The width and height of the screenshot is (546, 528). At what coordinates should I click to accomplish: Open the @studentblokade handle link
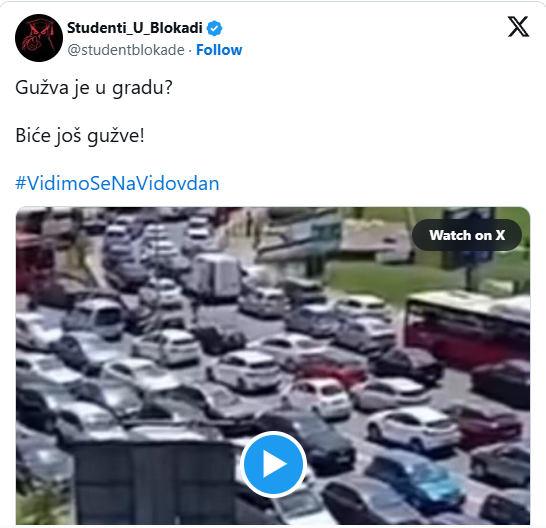pyautogui.click(x=126, y=50)
